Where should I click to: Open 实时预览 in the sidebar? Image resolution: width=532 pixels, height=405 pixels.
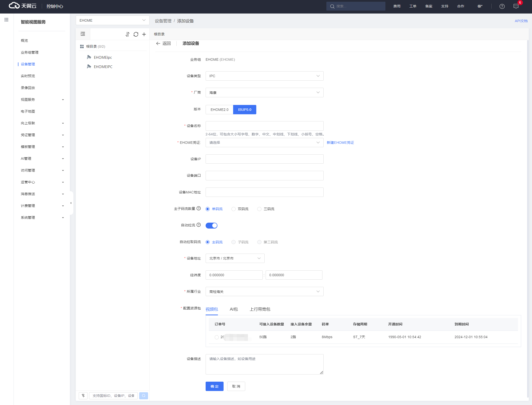(28, 76)
